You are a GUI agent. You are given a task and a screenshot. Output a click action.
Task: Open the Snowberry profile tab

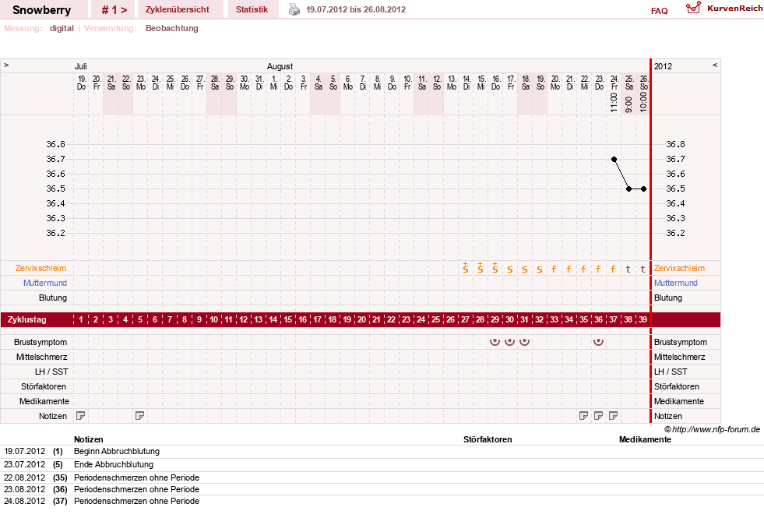click(42, 10)
